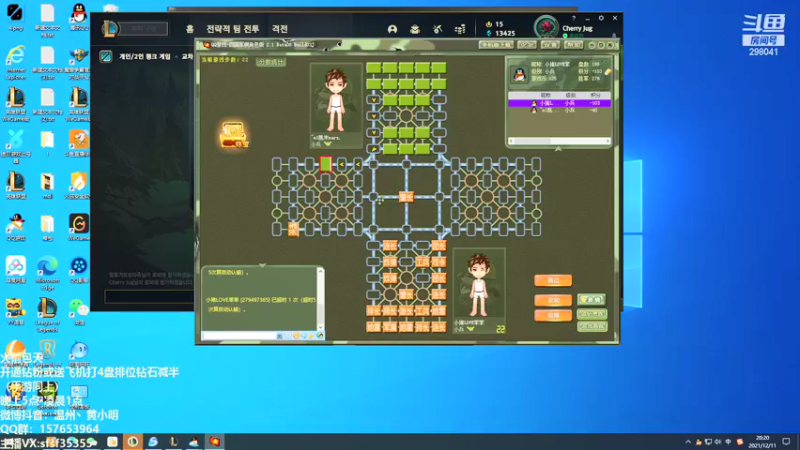Open the Microsoft Edge desktop icon
The height and width of the screenshot is (450, 800).
point(47,272)
